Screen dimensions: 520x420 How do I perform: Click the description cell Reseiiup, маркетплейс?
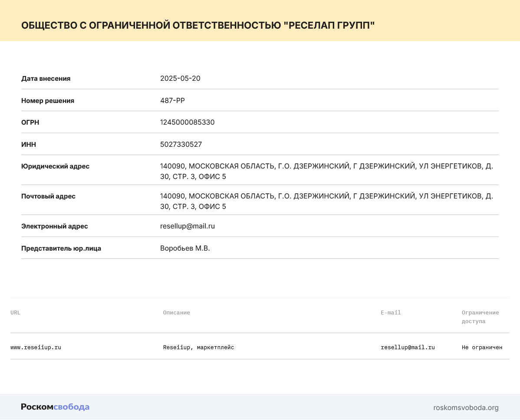[x=198, y=347]
